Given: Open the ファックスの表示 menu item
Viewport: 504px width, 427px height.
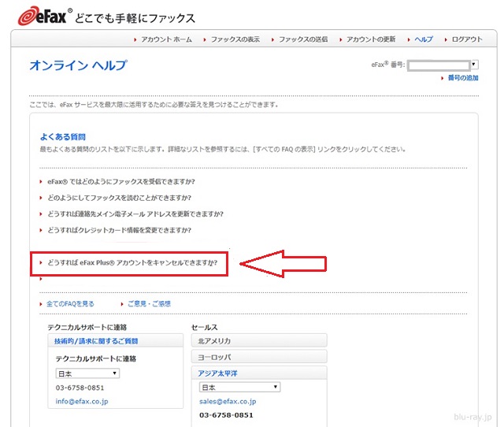Looking at the screenshot, I should pyautogui.click(x=234, y=39).
